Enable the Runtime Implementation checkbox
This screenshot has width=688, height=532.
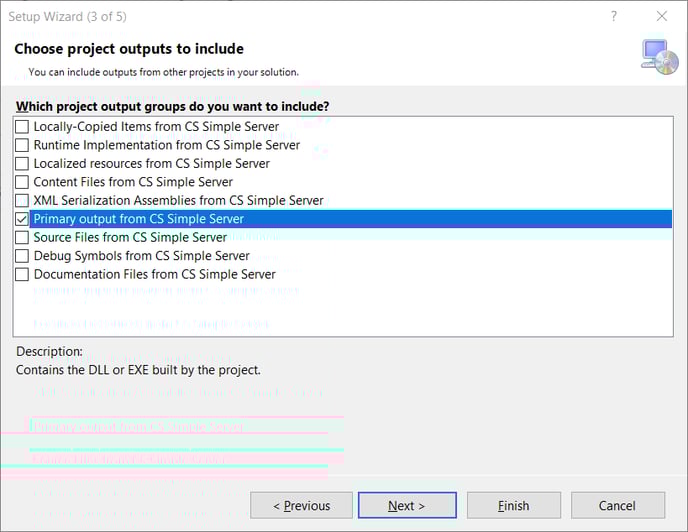tap(23, 145)
